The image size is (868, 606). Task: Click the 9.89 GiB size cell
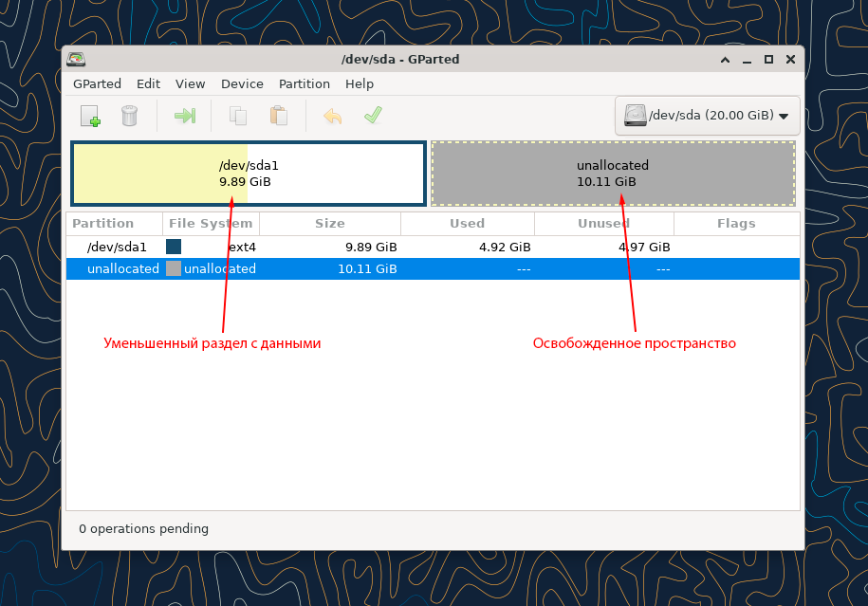point(371,247)
